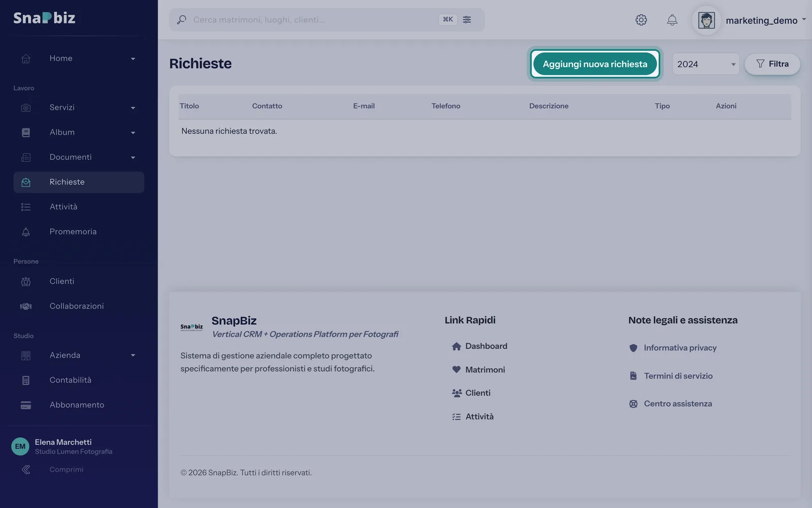Image resolution: width=812 pixels, height=508 pixels.
Task: Open Informativa privacy link
Action: click(x=673, y=348)
